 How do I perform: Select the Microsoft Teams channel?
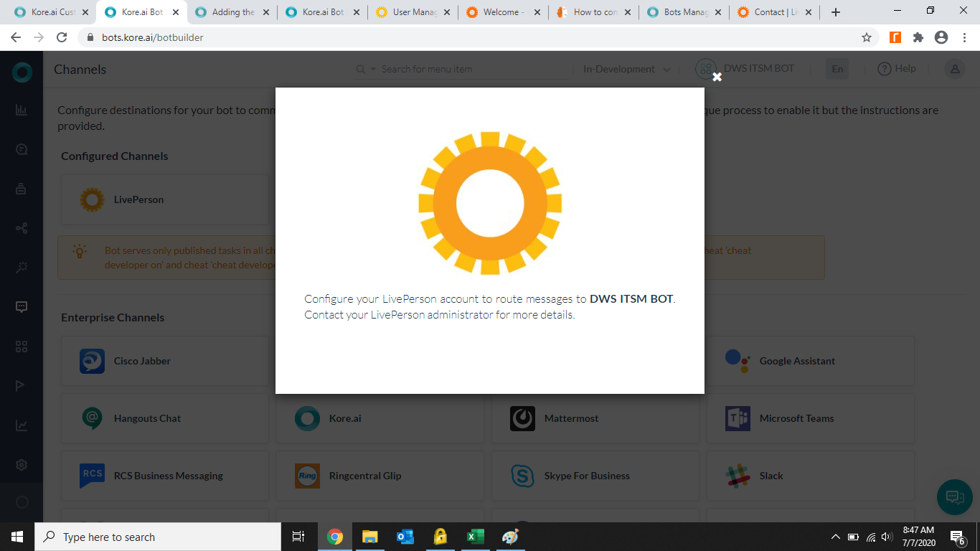coord(811,418)
